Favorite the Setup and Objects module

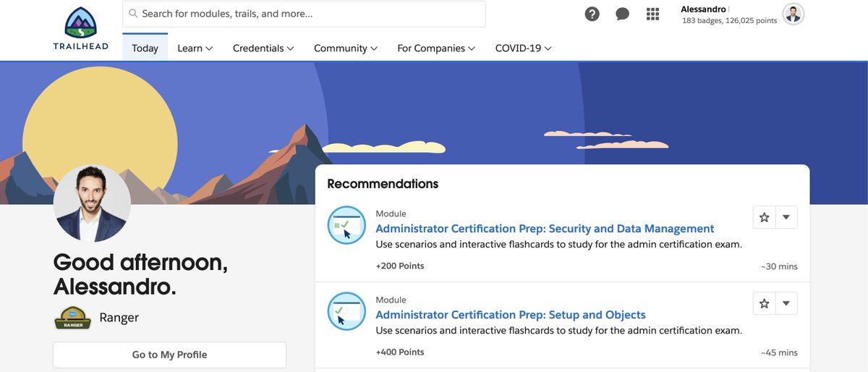click(764, 303)
